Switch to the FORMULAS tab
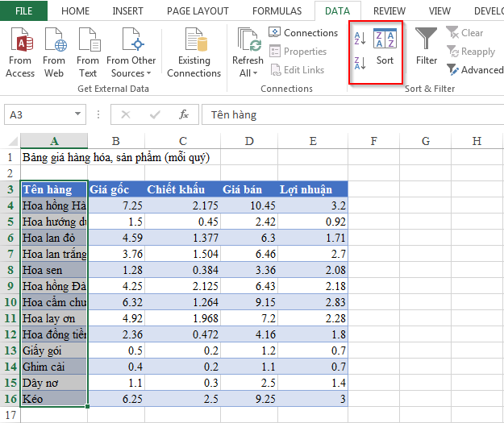504x423 pixels. pos(277,11)
